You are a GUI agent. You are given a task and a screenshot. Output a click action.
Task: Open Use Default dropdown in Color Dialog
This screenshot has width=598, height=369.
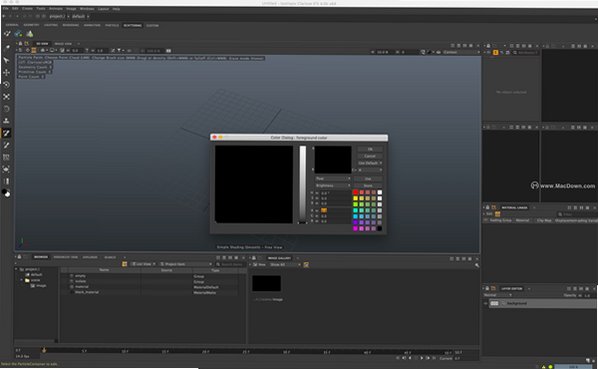tap(370, 163)
